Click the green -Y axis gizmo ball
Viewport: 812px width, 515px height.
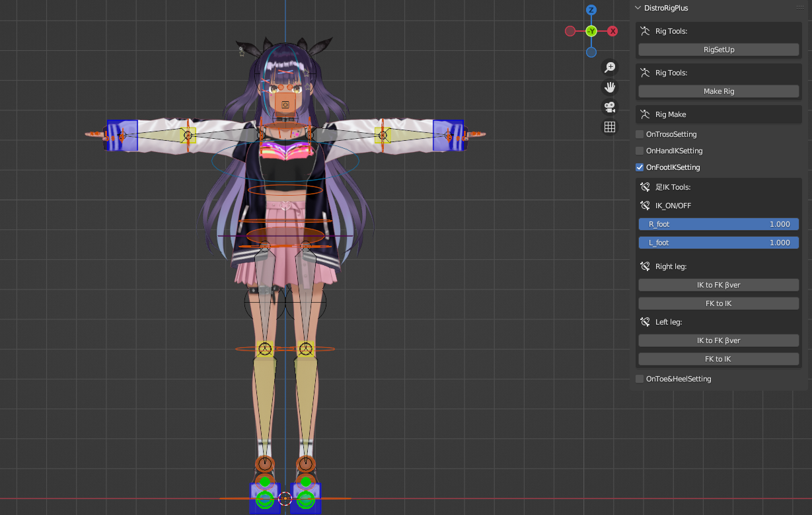tap(591, 31)
